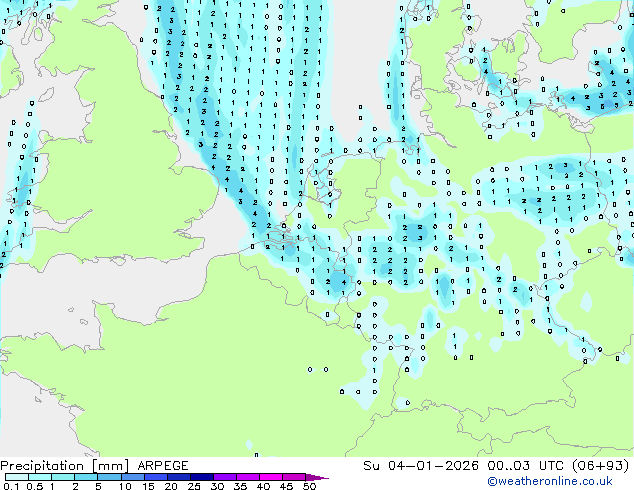Open the weatheronline.co.uk copyright link
Viewport: 634px width, 490px height.
[550, 481]
